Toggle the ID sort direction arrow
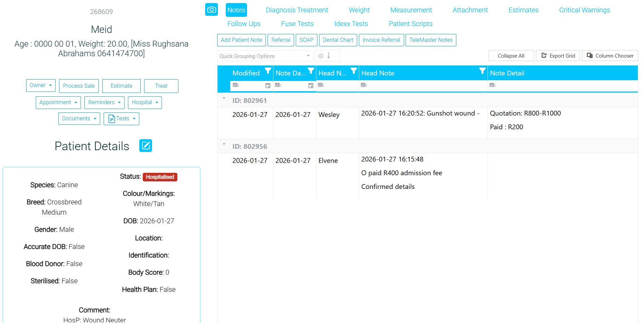Image resolution: width=644 pixels, height=323 pixels. pyautogui.click(x=329, y=56)
